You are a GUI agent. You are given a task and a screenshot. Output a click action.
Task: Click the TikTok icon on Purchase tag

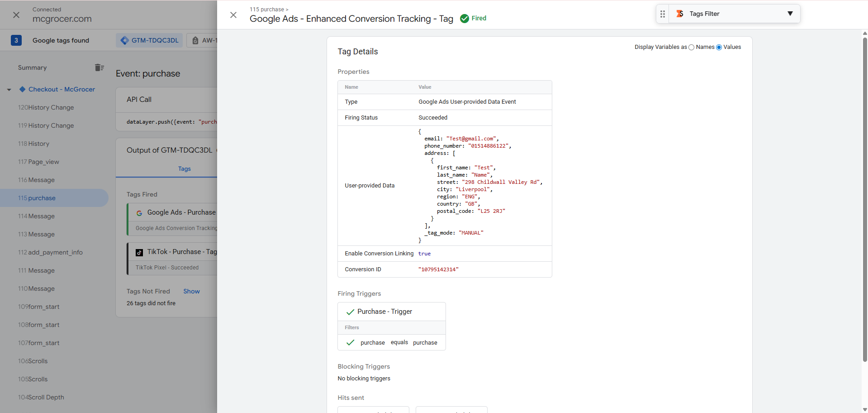(x=139, y=252)
